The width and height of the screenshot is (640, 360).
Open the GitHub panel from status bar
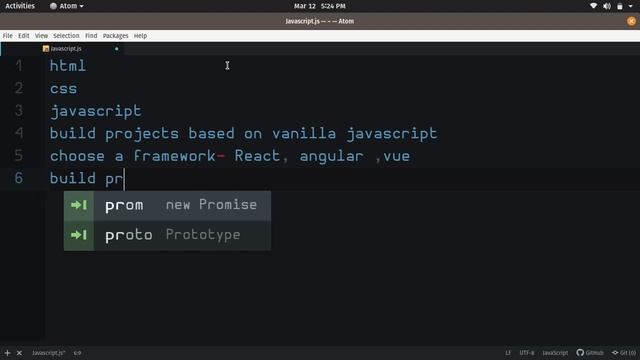click(x=590, y=353)
